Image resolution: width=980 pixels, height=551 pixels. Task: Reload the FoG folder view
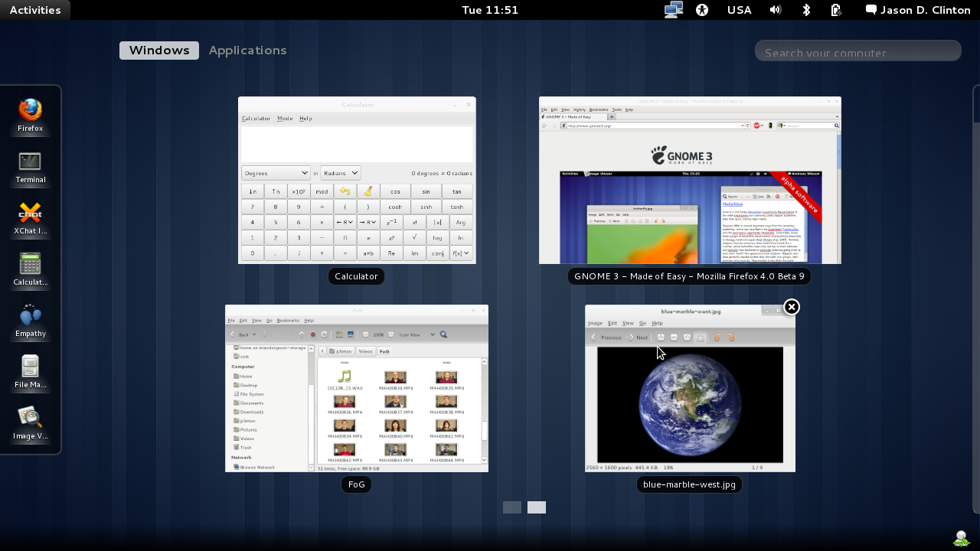325,334
